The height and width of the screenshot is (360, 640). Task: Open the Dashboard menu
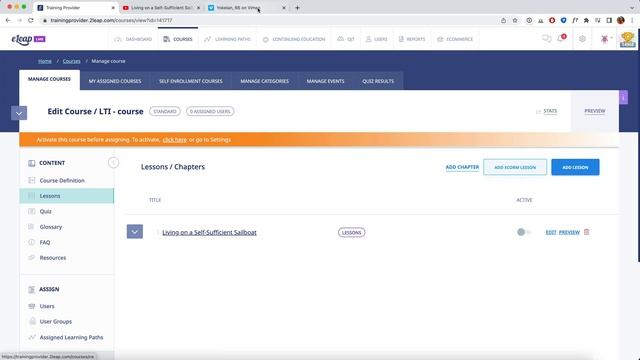133,39
